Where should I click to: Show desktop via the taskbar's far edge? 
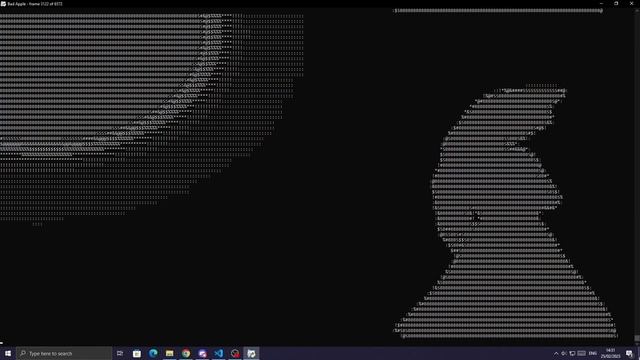(639, 353)
